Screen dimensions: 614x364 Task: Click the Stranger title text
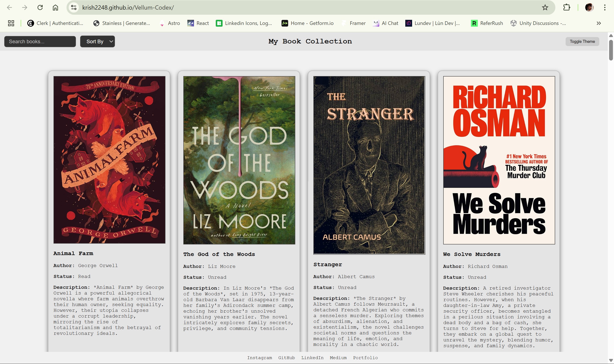[x=328, y=264]
